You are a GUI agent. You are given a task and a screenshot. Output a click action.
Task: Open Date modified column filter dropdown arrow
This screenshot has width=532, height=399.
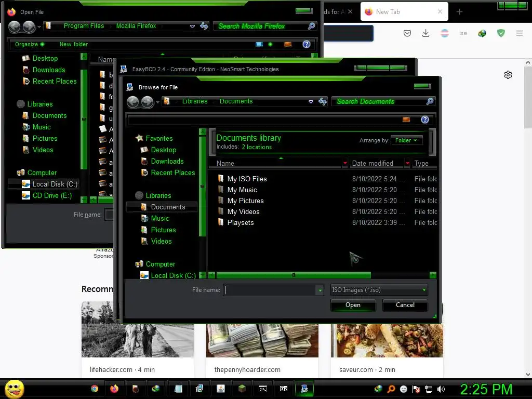pos(407,163)
